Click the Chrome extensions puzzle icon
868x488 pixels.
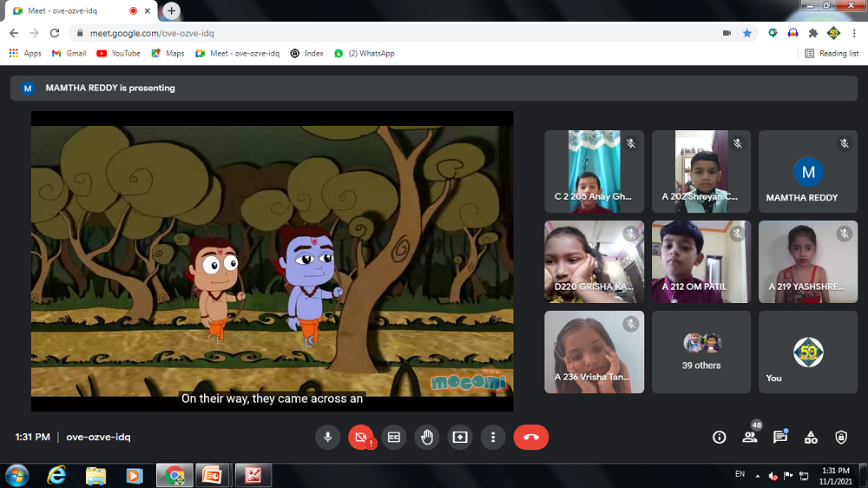point(813,33)
